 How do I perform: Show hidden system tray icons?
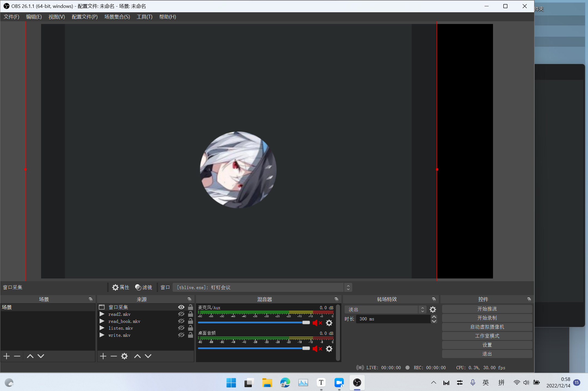point(434,383)
